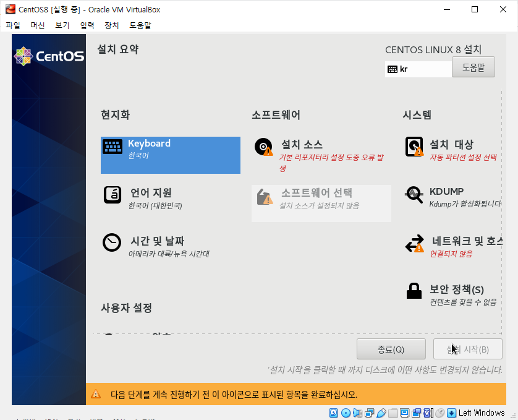Click the Left Windows host key label
518x420 pixels.
click(482, 413)
